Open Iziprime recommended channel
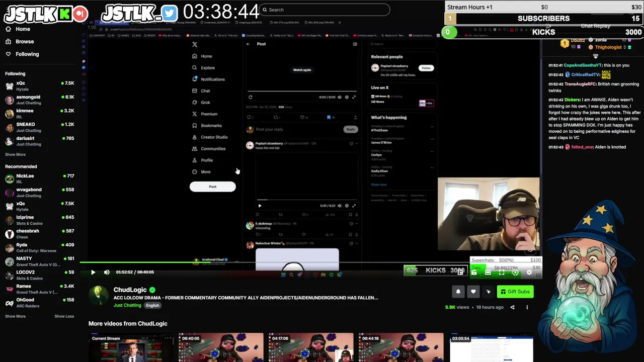 [x=39, y=220]
